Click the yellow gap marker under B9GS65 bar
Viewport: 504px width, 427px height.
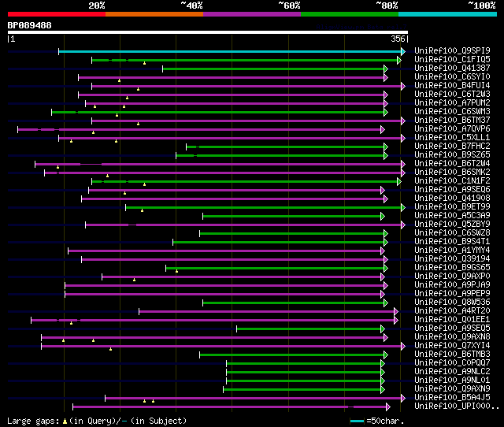[x=176, y=271]
